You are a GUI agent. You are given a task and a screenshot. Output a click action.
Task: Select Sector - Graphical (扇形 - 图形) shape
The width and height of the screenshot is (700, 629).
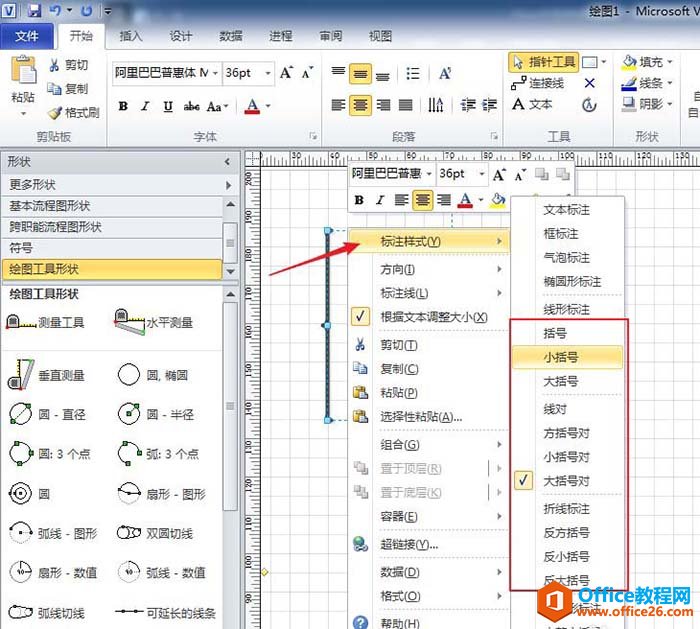click(162, 494)
